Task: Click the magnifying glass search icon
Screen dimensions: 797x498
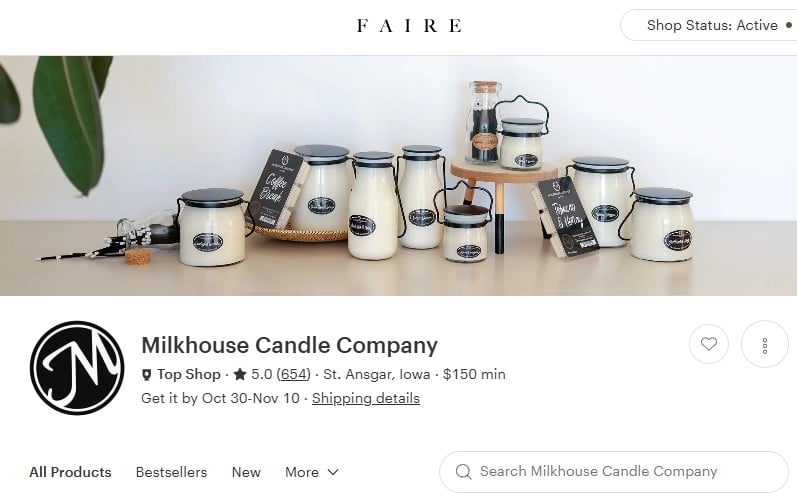Action: click(463, 472)
